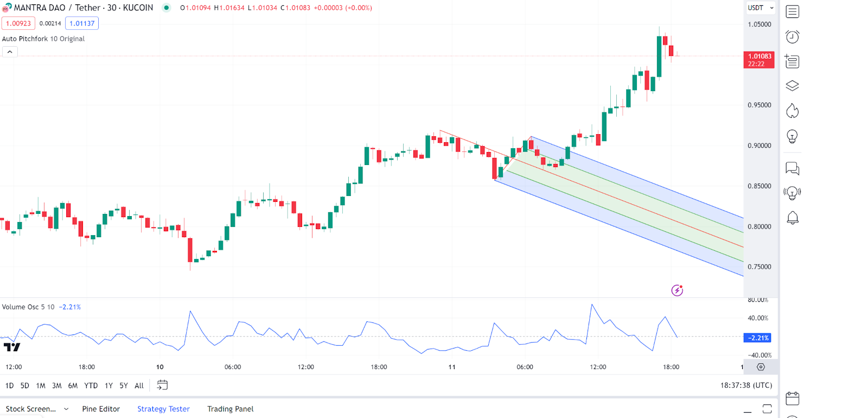Click the Volume Osc 5 10 legend

(28, 307)
